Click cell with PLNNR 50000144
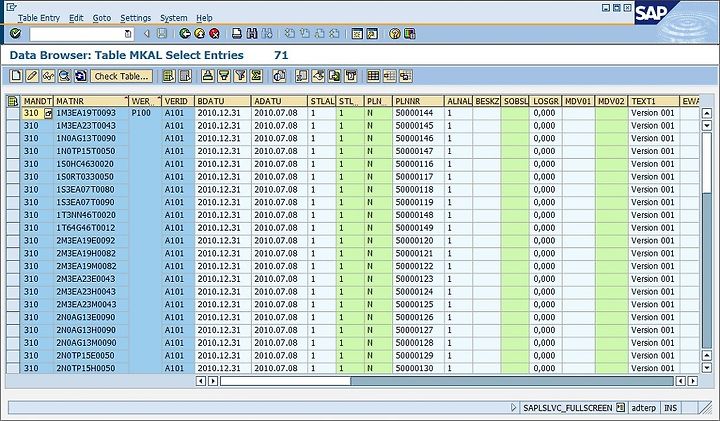The width and height of the screenshot is (720, 421). (x=418, y=113)
